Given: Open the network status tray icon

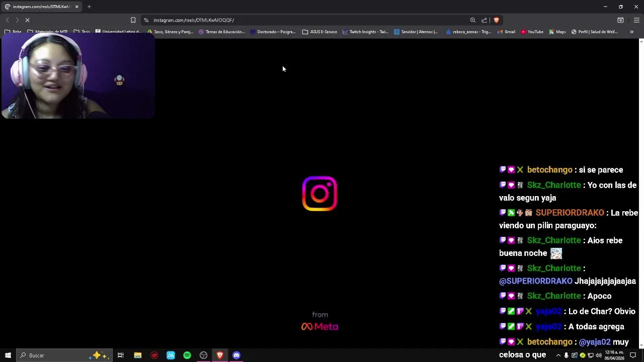Looking at the screenshot, I should tap(591, 355).
